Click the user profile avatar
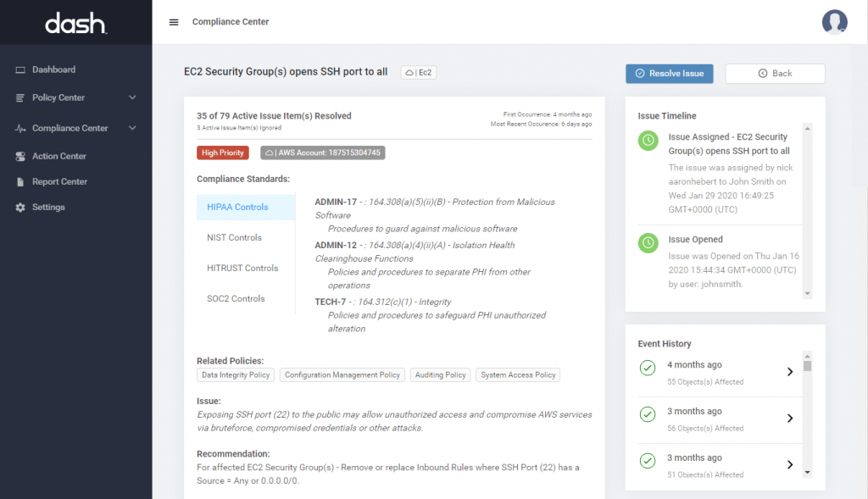 click(834, 22)
